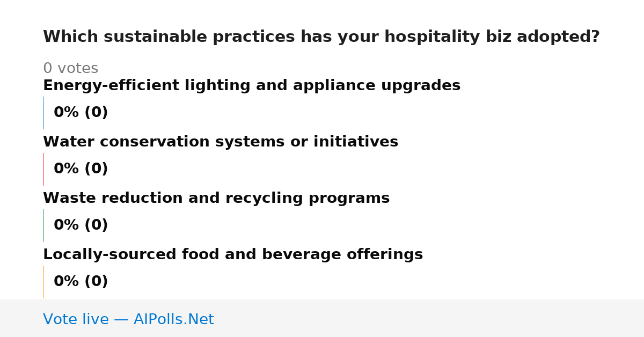Click the AIPolls.Net site name in the footer
The height and width of the screenshot is (337, 644).
173,320
